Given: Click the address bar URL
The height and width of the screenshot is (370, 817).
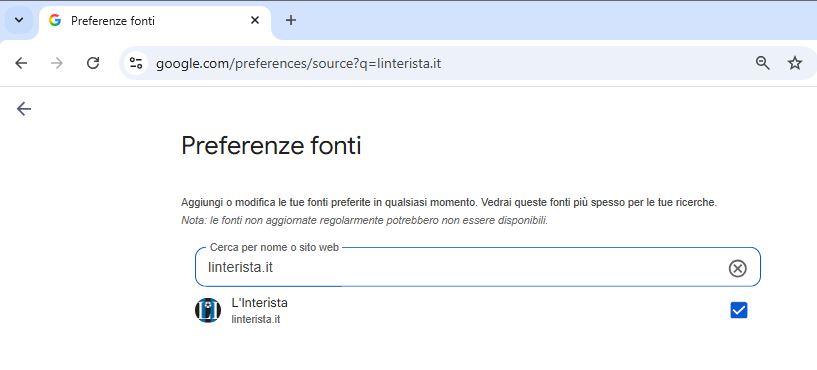Looking at the screenshot, I should click(299, 64).
